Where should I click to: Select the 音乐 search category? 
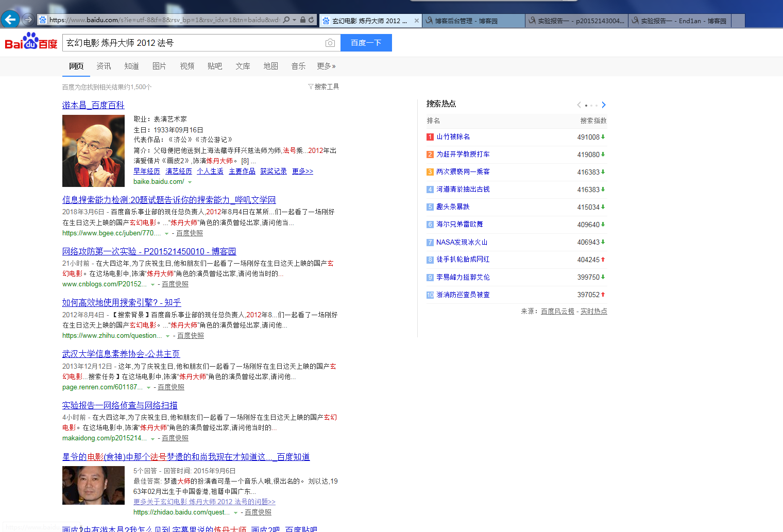coord(298,66)
